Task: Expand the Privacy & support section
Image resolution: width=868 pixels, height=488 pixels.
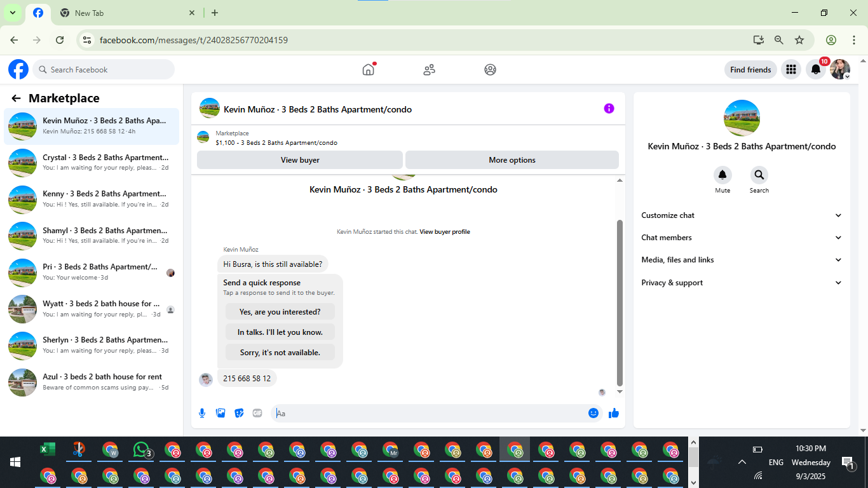Action: coord(742,283)
